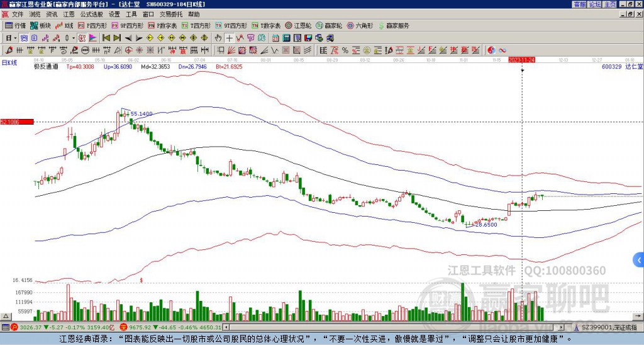Image resolution: width=644 pixels, height=345 pixels.
Task: Click Shenzhen index 9675.92 status entry
Action: point(171,327)
